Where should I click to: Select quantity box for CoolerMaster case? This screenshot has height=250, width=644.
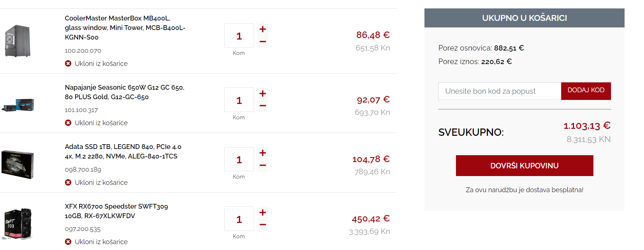click(239, 36)
